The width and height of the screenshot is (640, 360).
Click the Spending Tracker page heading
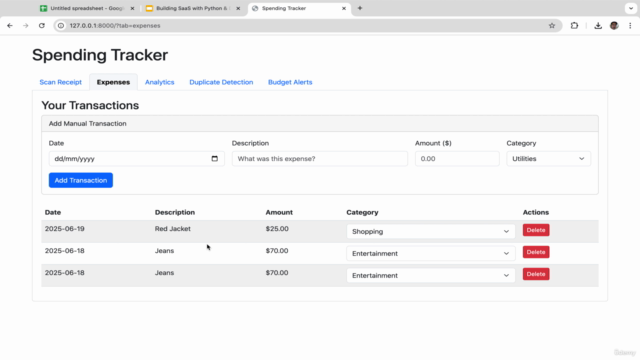(x=100, y=55)
